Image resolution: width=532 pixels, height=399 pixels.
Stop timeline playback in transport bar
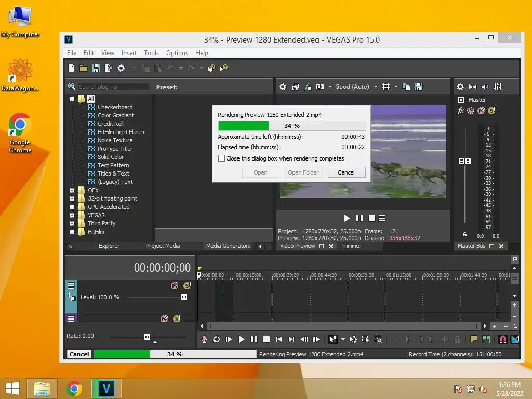pyautogui.click(x=267, y=339)
